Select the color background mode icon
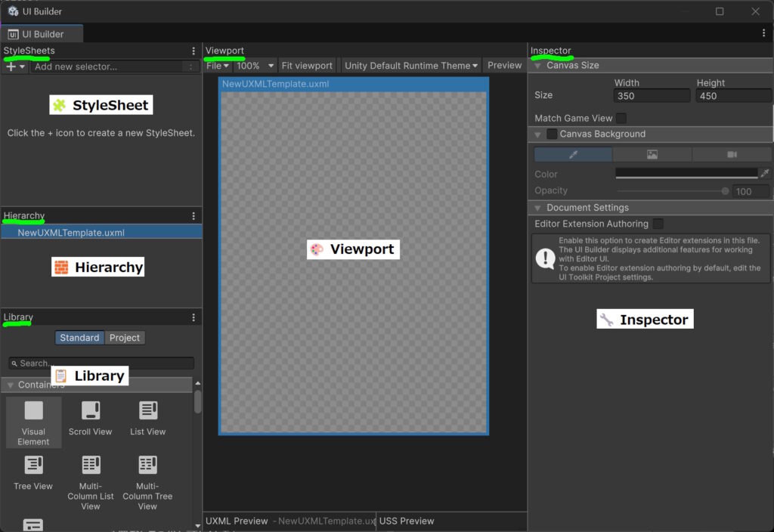The image size is (774, 532). pyautogui.click(x=573, y=154)
